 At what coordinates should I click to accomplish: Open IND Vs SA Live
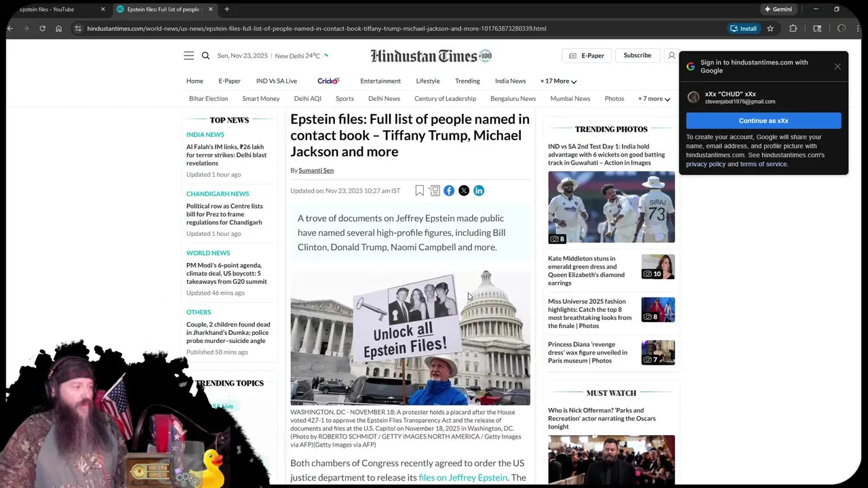(x=277, y=81)
